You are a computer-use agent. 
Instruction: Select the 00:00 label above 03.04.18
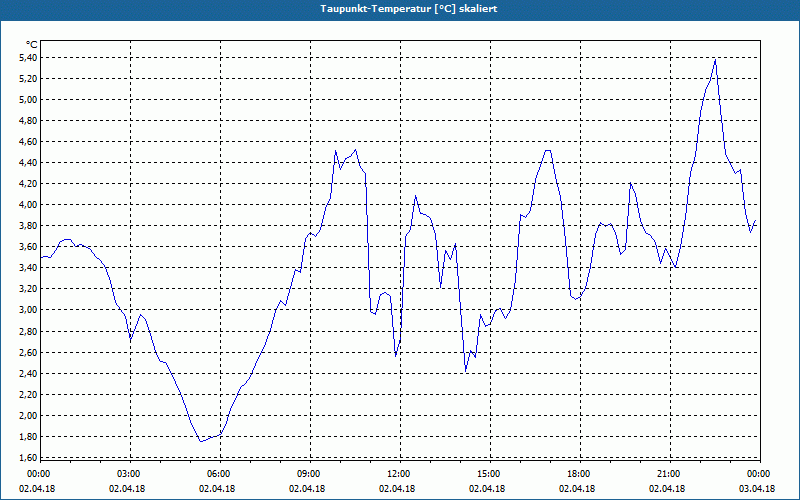tap(758, 474)
